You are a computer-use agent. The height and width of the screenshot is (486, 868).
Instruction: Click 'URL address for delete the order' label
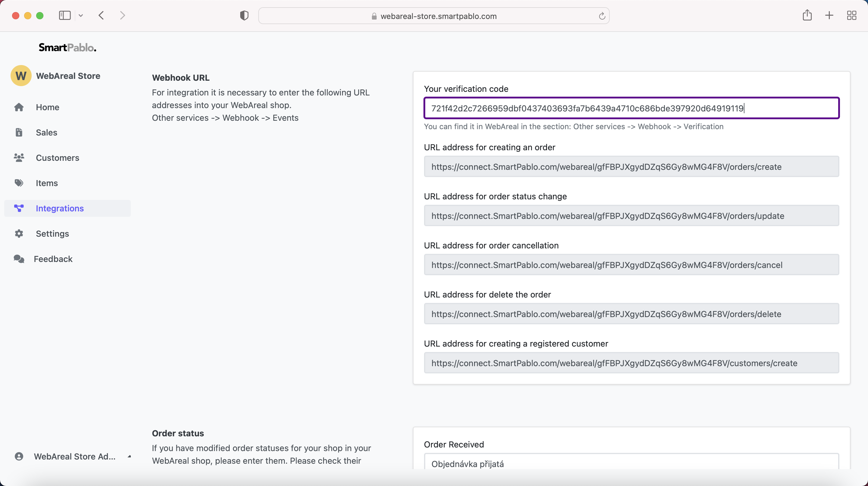pos(487,294)
